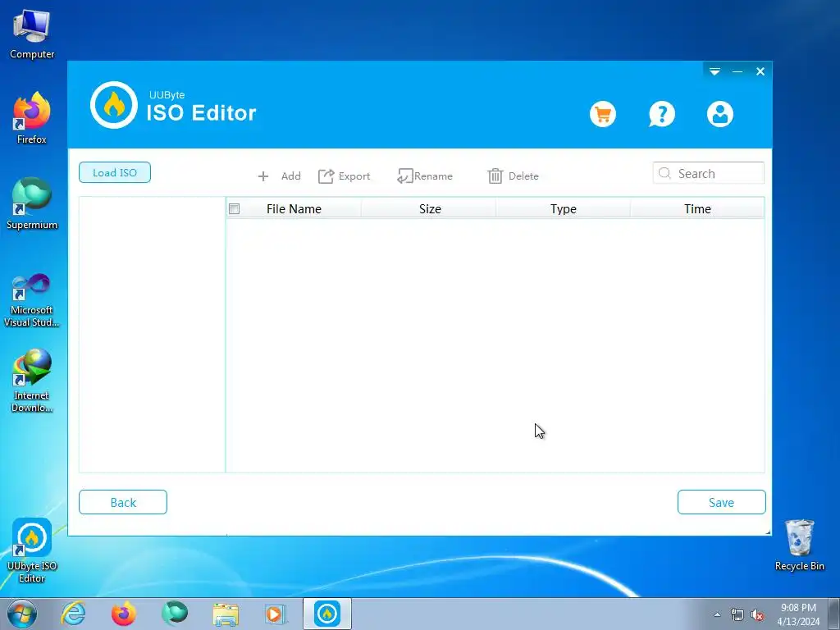Screen dimensions: 840x630
Task: Select the Computer desktop icon
Action: tap(32, 34)
